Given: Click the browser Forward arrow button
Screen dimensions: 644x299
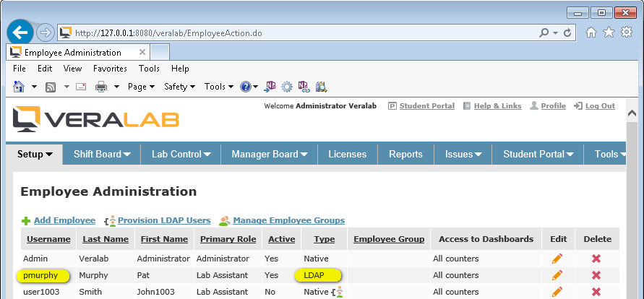Looking at the screenshot, I should (x=46, y=32).
